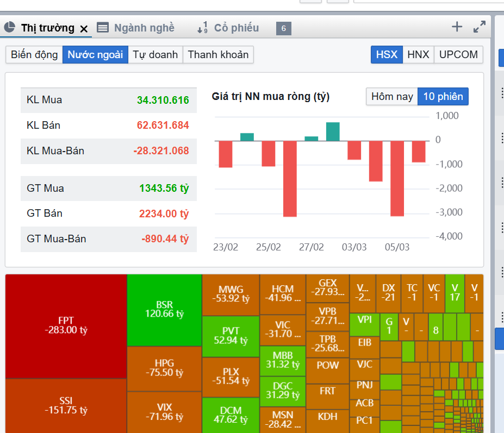Click the MWG -53.92 tỷ tile
The height and width of the screenshot is (433, 504).
tap(231, 294)
